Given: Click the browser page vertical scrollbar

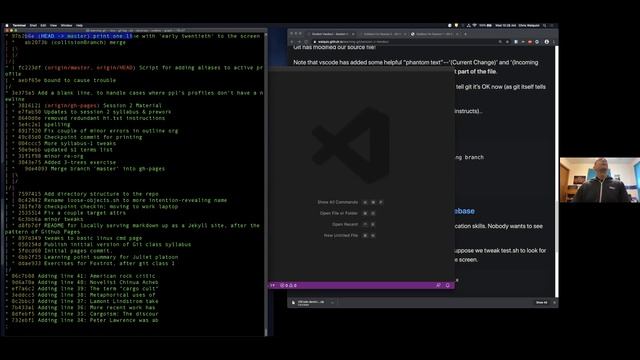Looking at the screenshot, I should 556,171.
